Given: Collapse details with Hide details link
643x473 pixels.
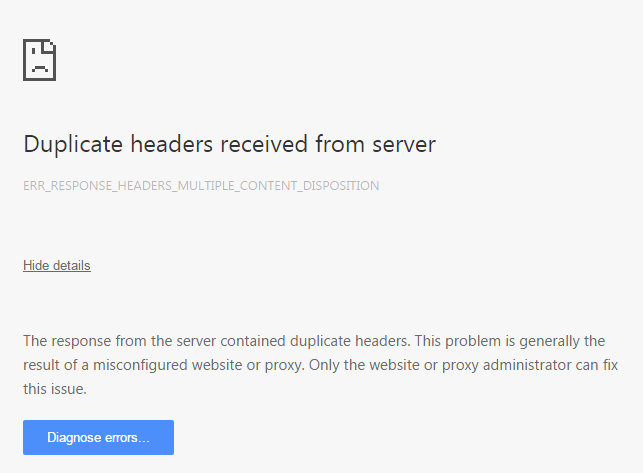Looking at the screenshot, I should tap(57, 266).
